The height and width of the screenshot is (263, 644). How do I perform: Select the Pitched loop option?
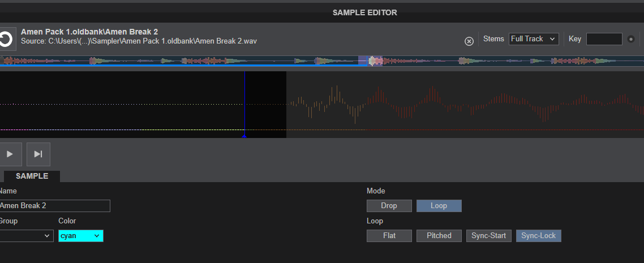439,236
